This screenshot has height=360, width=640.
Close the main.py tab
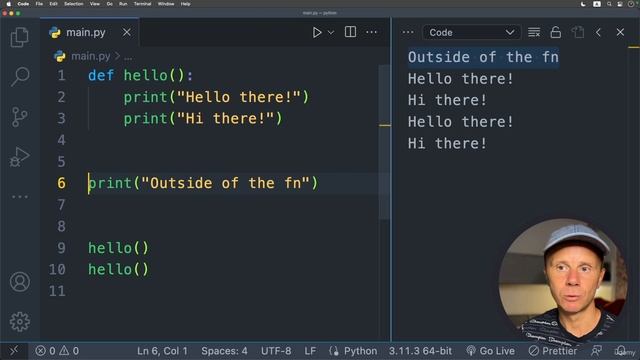pyautogui.click(x=127, y=32)
